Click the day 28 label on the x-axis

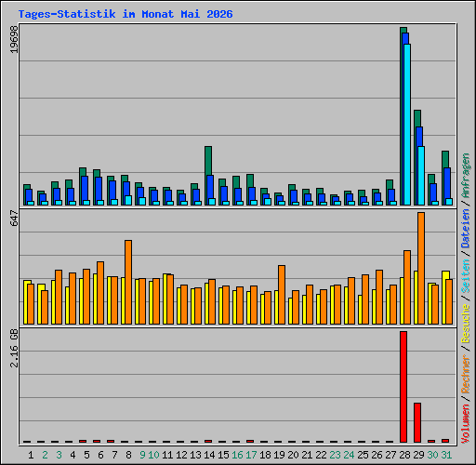pyautogui.click(x=404, y=455)
